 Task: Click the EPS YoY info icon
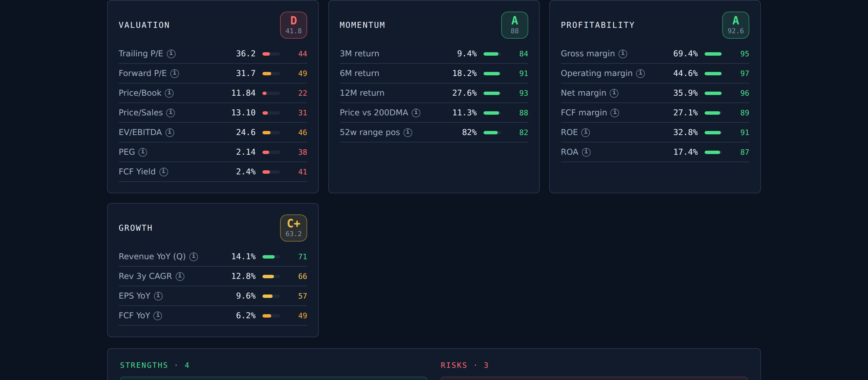point(158,296)
